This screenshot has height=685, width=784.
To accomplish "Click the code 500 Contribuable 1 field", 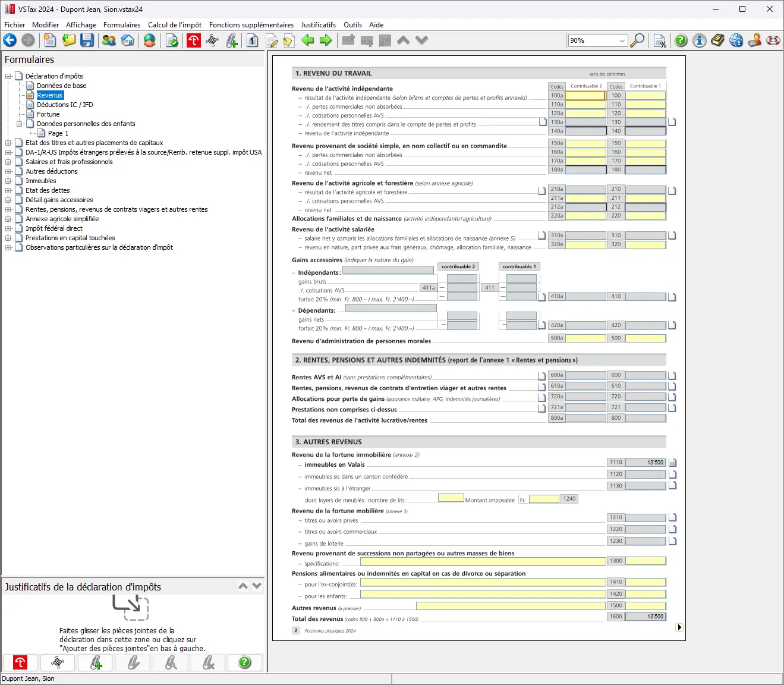I will coord(645,338).
